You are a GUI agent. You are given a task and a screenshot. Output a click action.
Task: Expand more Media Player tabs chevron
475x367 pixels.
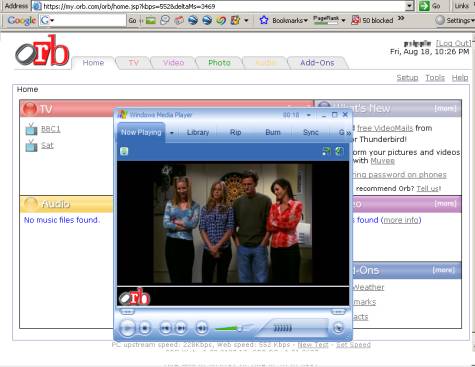tap(349, 133)
